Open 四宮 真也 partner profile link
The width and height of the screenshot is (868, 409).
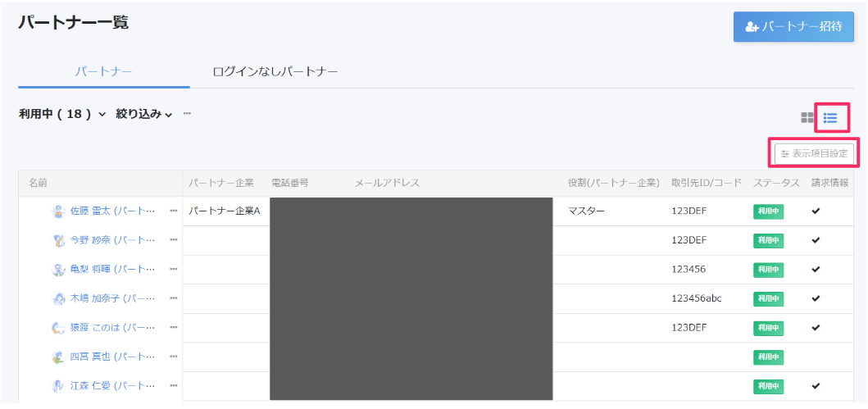tap(113, 357)
